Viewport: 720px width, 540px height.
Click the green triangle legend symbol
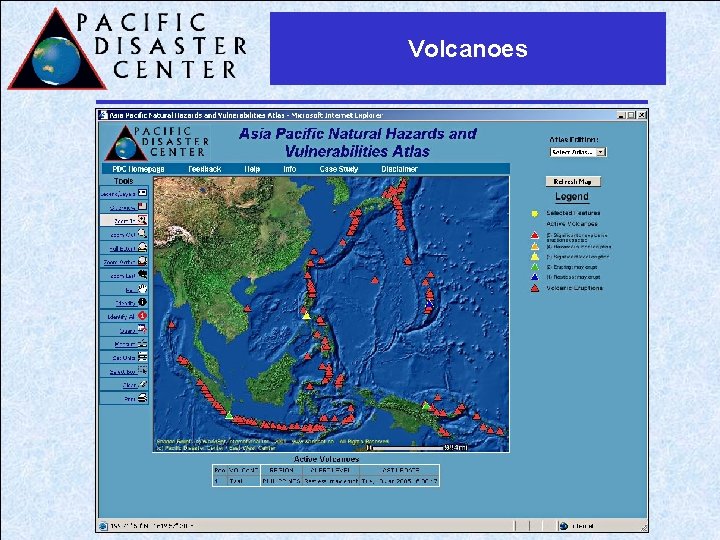pyautogui.click(x=535, y=267)
